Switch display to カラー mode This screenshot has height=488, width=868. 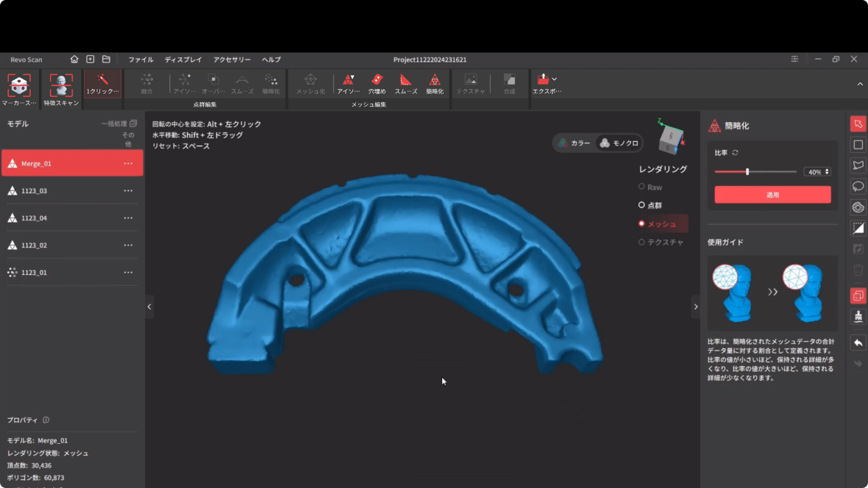[x=574, y=143]
